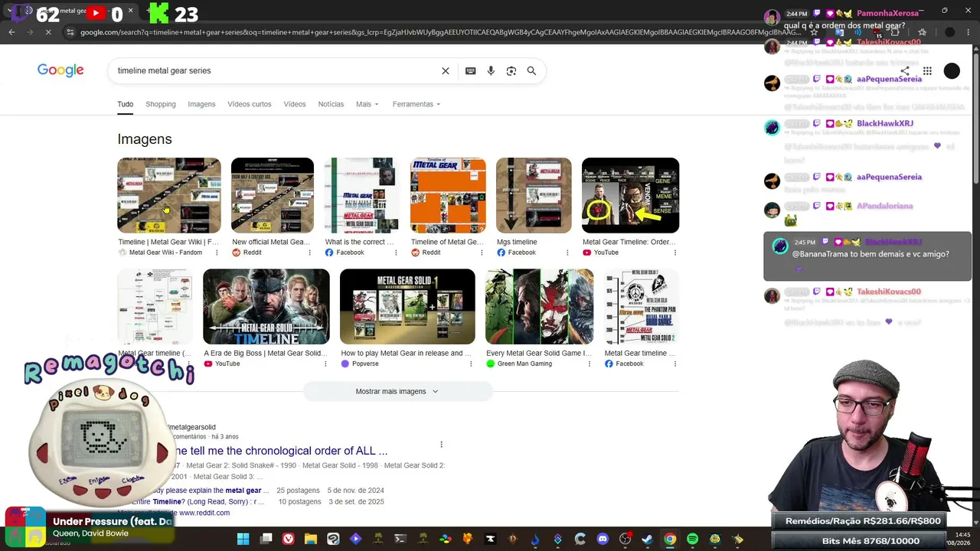The width and height of the screenshot is (980, 551).
Task: Open OBS Studio from the taskbar
Action: pos(625,539)
